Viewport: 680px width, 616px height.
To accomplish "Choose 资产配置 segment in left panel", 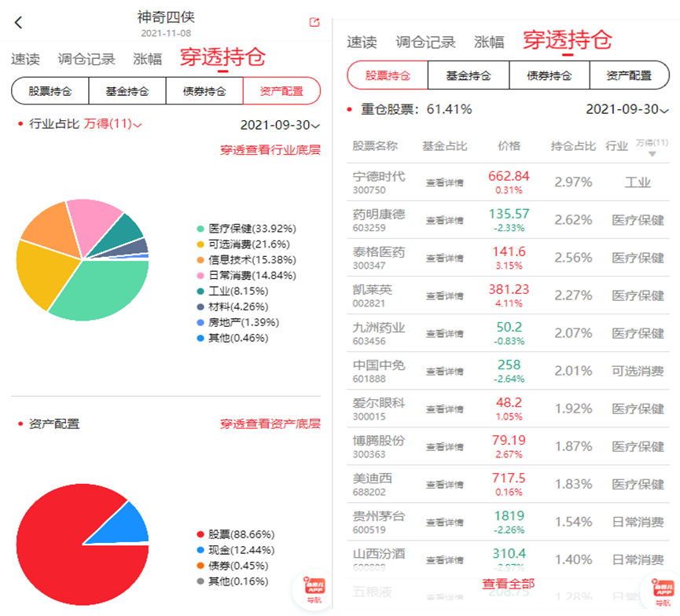I will pyautogui.click(x=282, y=91).
